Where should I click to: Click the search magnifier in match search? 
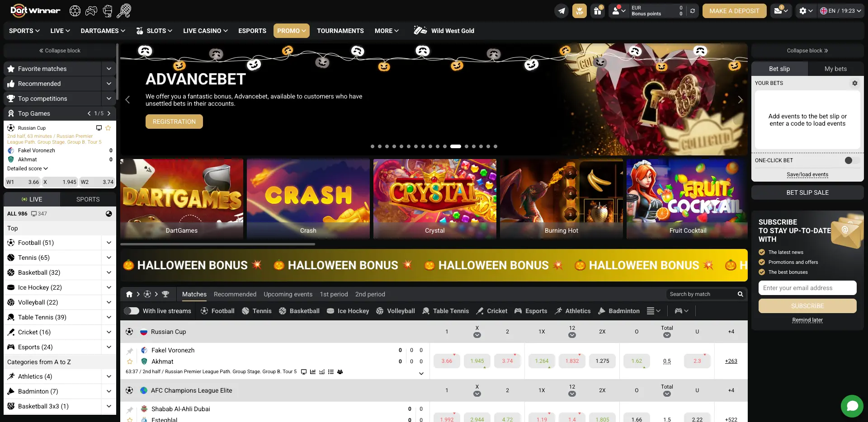tap(741, 294)
